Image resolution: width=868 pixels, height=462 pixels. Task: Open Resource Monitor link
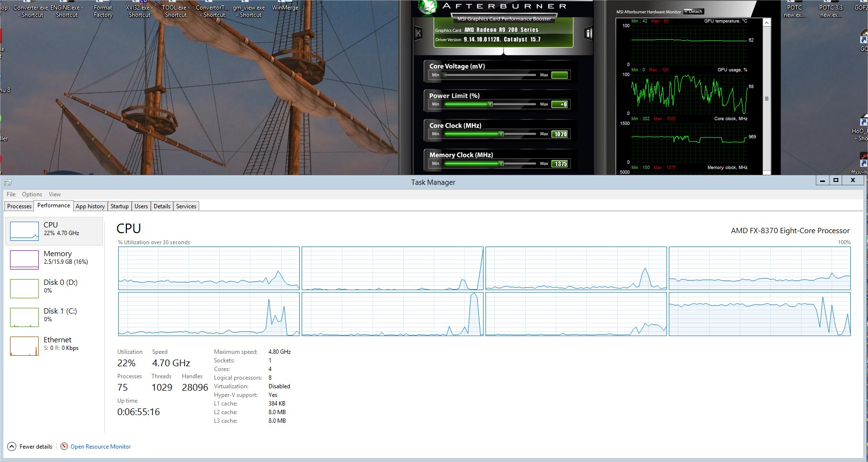tap(101, 447)
